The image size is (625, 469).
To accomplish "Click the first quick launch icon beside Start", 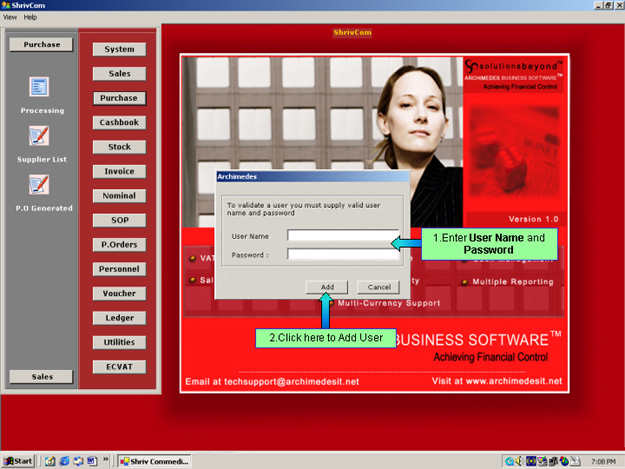I will (50, 461).
